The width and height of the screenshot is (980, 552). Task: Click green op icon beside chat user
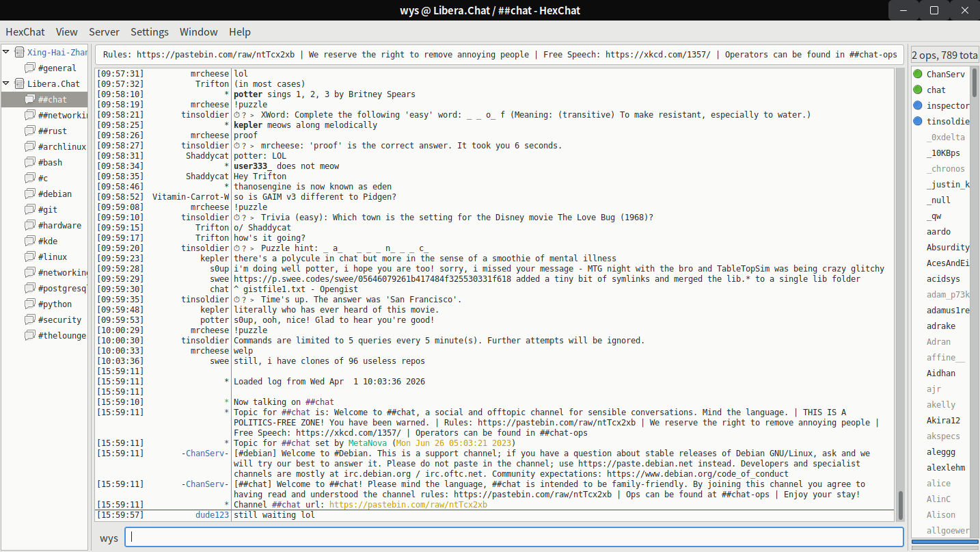(x=918, y=90)
